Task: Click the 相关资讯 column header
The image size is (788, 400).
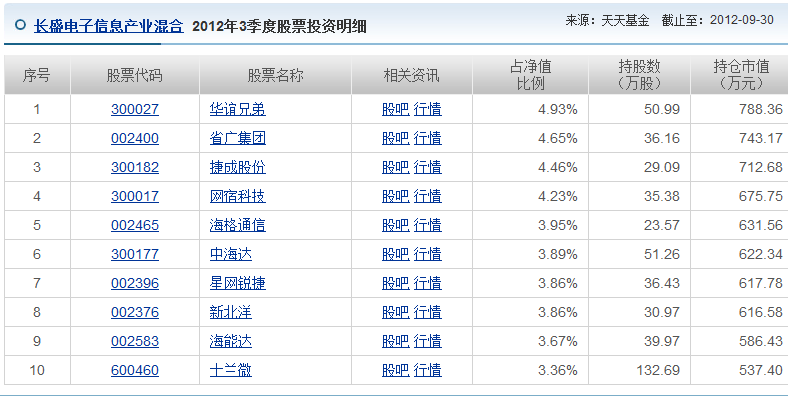Action: click(412, 75)
